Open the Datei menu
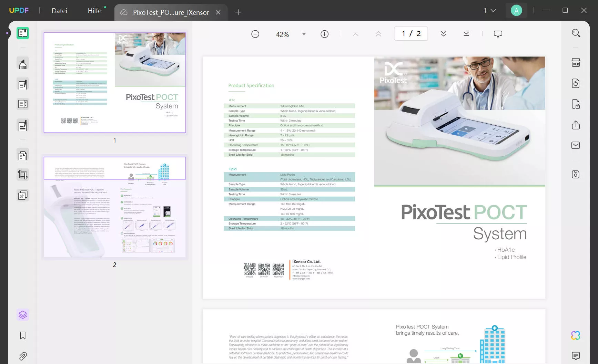The image size is (598, 364). (x=59, y=11)
